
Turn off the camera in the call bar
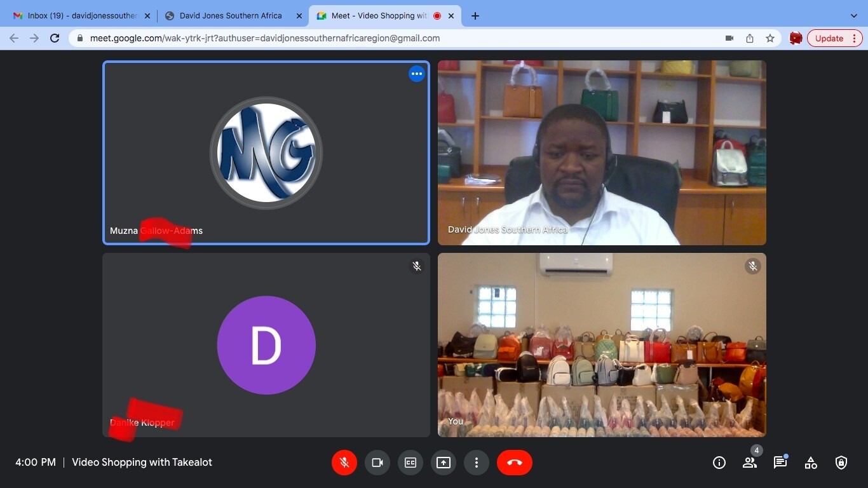(377, 463)
